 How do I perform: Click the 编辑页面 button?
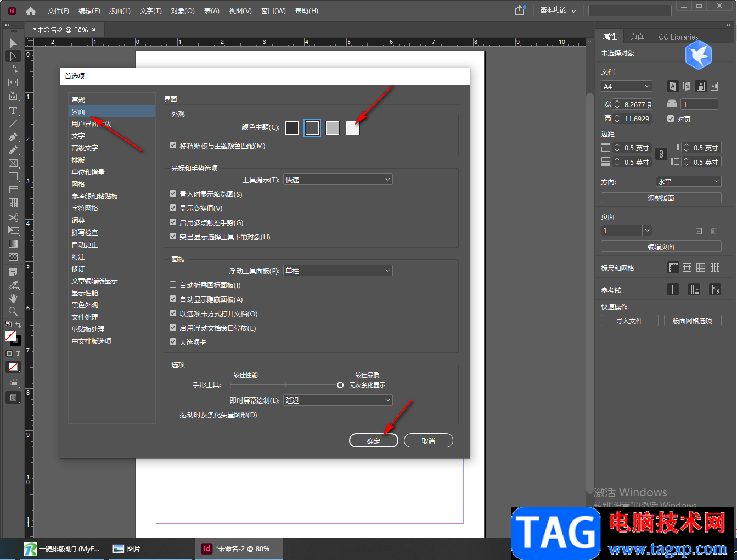pos(661,247)
